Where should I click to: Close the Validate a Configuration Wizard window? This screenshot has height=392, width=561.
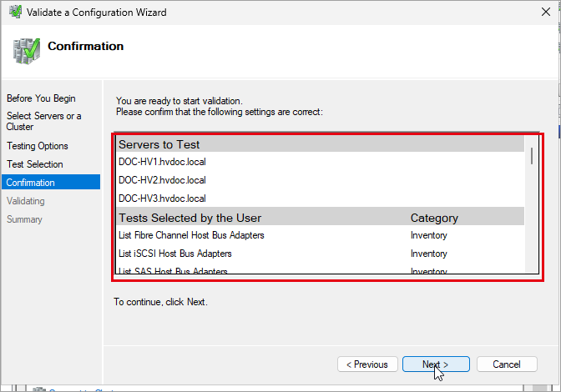tap(546, 12)
